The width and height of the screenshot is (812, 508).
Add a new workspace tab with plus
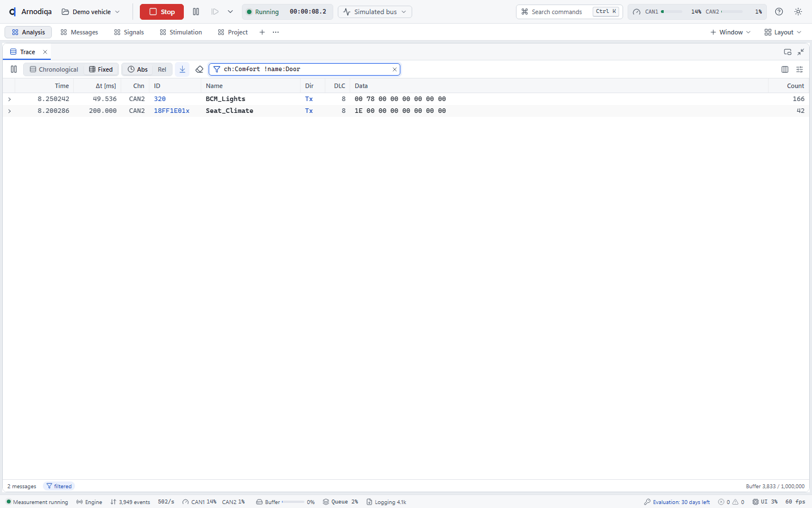point(262,32)
